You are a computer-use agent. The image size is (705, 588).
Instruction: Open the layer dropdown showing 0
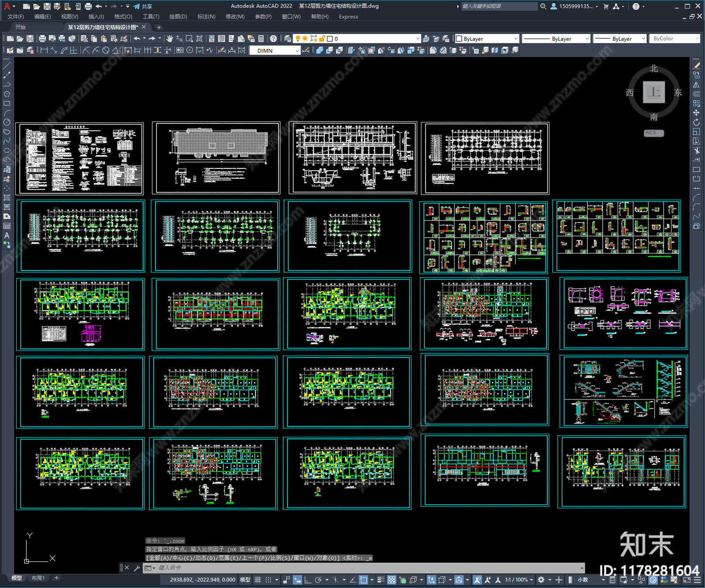click(x=357, y=39)
